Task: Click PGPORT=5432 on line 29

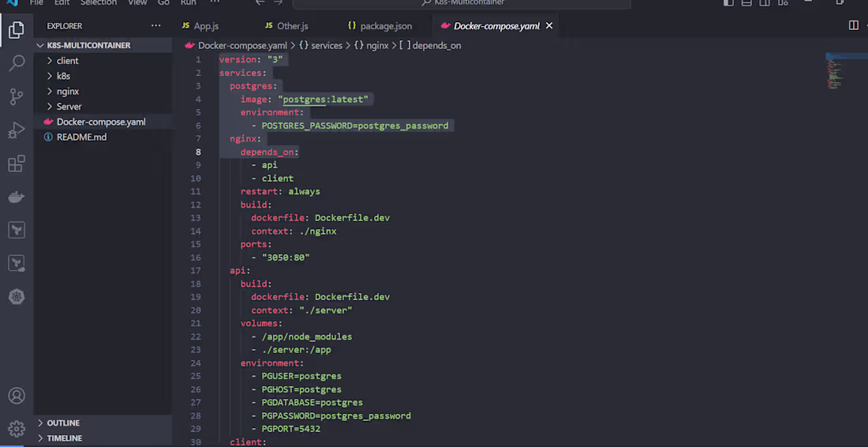Action: pyautogui.click(x=290, y=429)
